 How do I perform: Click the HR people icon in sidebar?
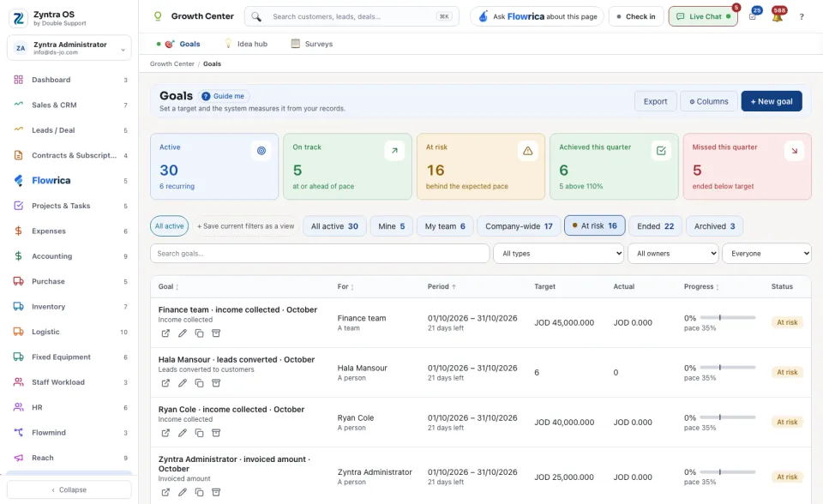[18, 407]
